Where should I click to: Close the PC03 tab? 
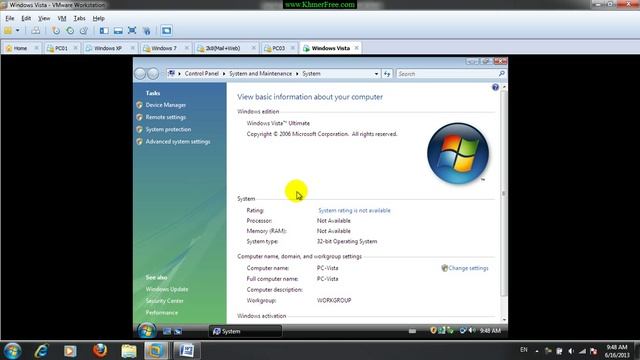(293, 48)
